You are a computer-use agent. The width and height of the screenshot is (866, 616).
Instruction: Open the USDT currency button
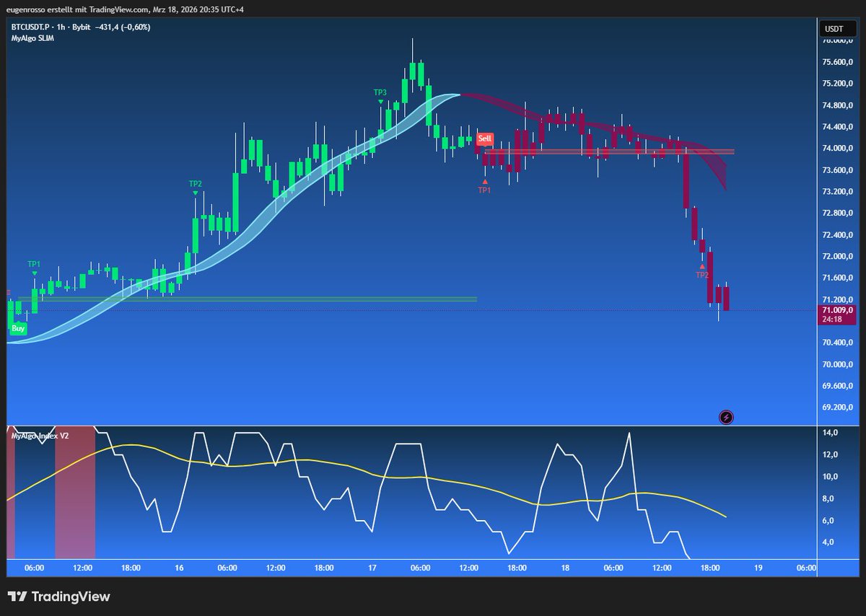(x=836, y=29)
